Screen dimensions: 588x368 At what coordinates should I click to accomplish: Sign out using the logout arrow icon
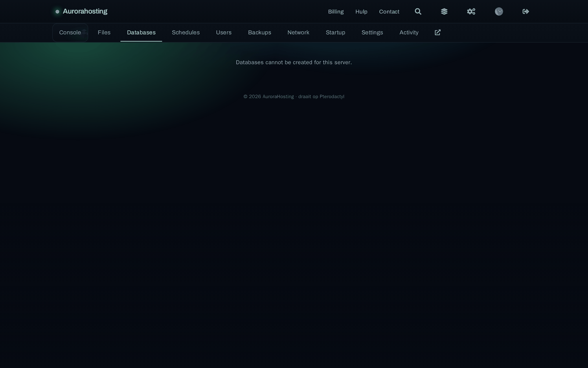[526, 11]
